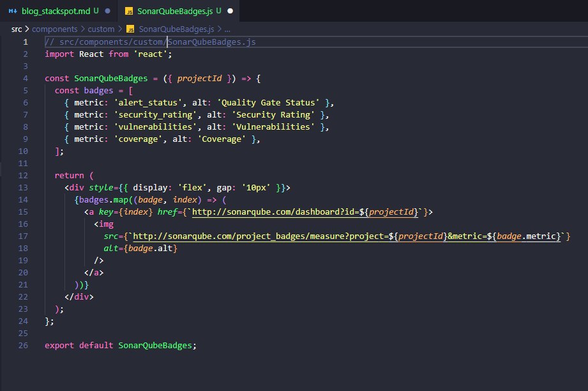Click the closing </a> tag
The width and height of the screenshot is (588, 391).
point(94,273)
